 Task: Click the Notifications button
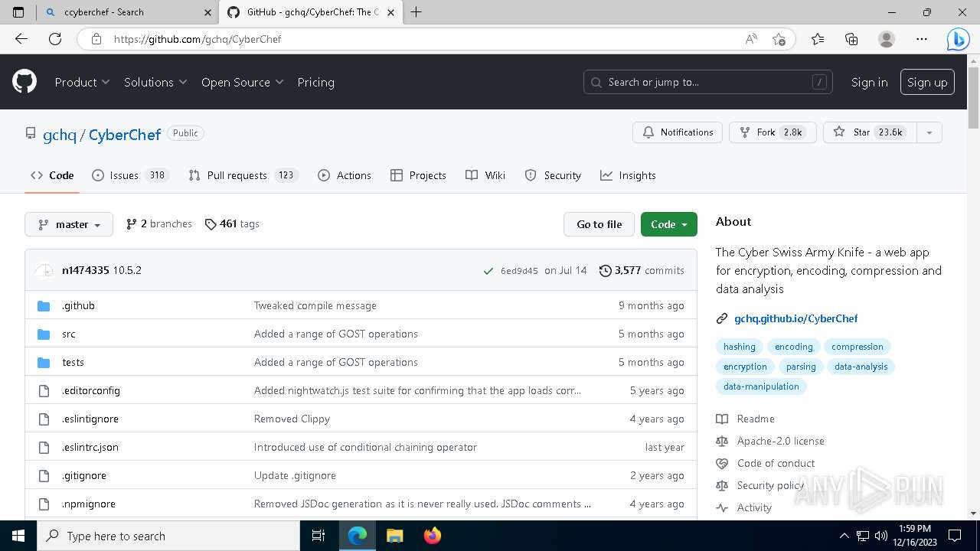678,132
